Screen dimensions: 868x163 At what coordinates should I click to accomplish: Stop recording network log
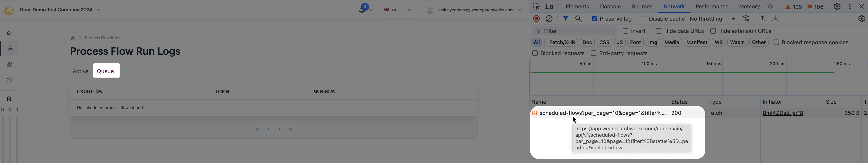[x=536, y=19]
